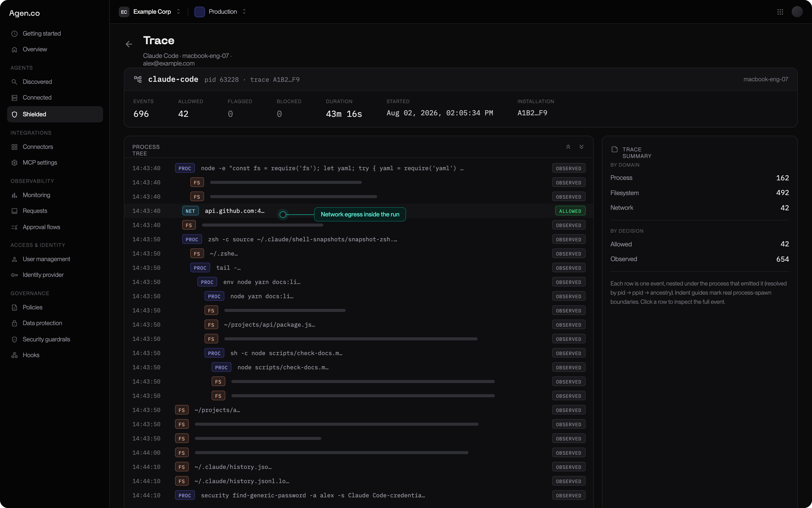
Task: Open the Production environment switcher
Action: 221,12
